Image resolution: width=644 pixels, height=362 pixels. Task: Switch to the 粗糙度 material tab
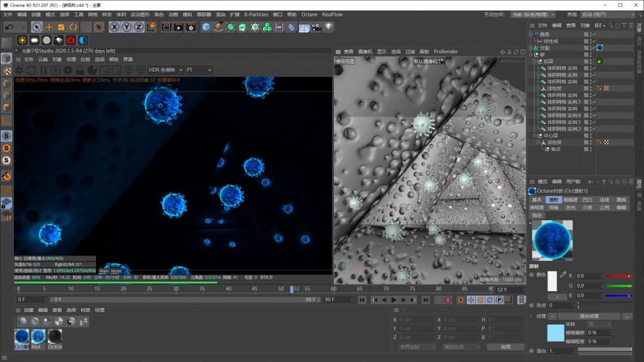coord(570,200)
